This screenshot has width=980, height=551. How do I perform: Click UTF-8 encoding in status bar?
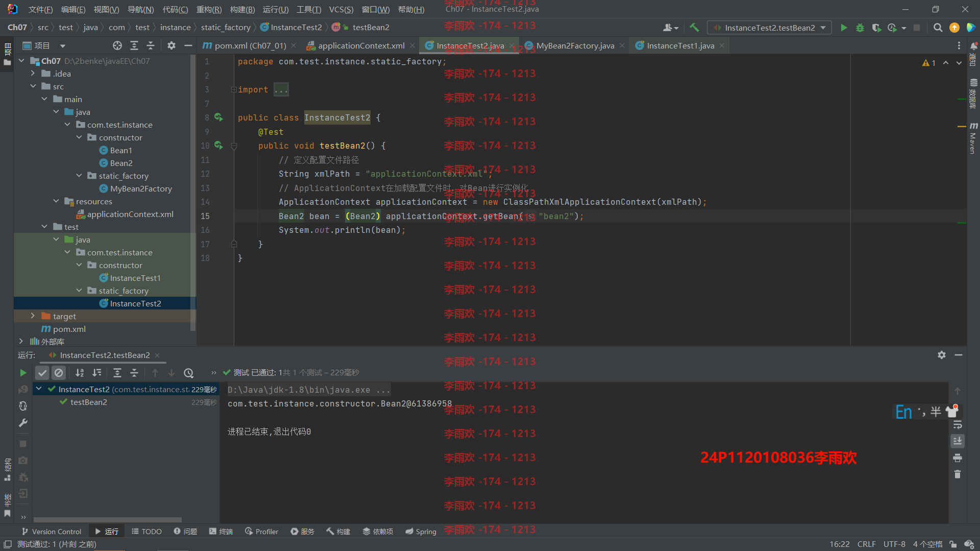(x=894, y=544)
